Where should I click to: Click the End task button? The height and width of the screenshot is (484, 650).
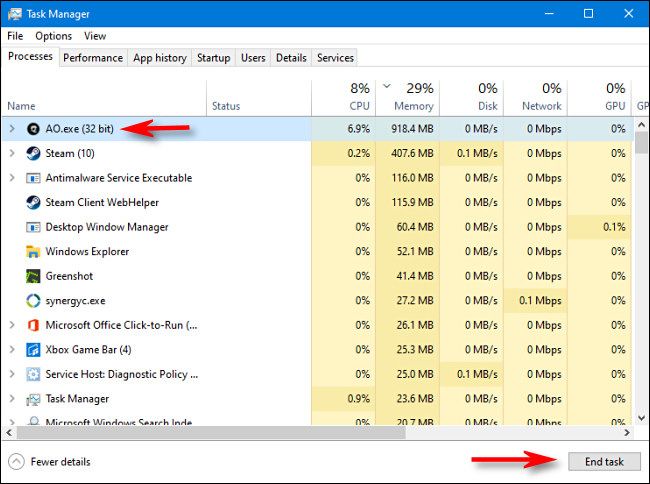tap(604, 462)
